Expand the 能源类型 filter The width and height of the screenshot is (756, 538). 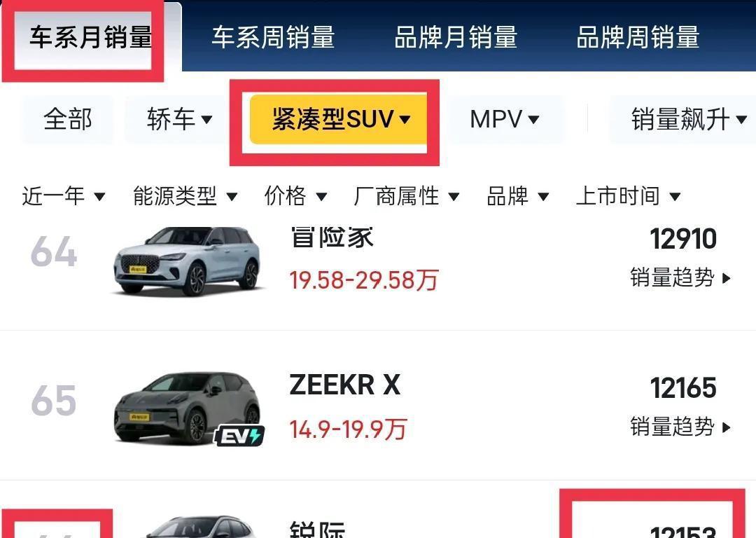(185, 196)
